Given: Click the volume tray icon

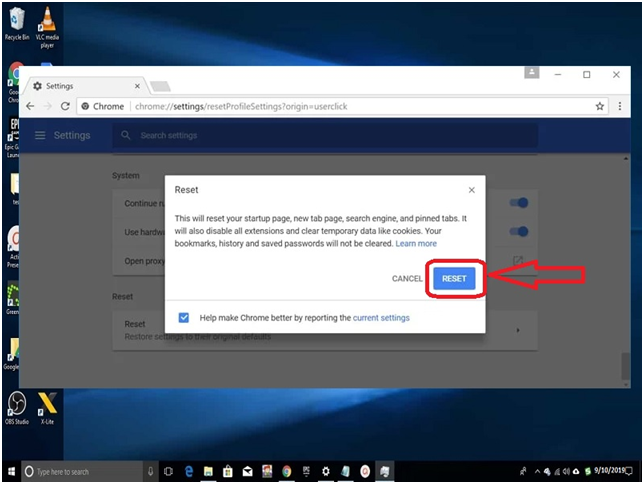Looking at the screenshot, I should pos(566,471).
